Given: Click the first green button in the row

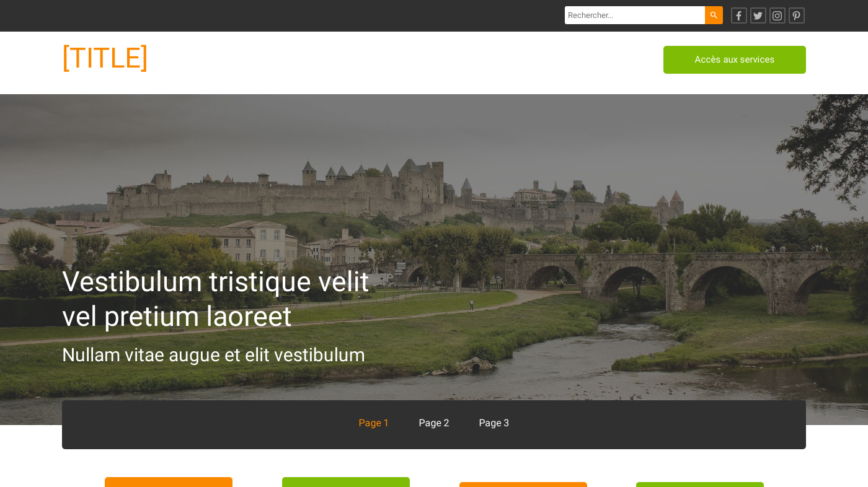Looking at the screenshot, I should coord(345,483).
